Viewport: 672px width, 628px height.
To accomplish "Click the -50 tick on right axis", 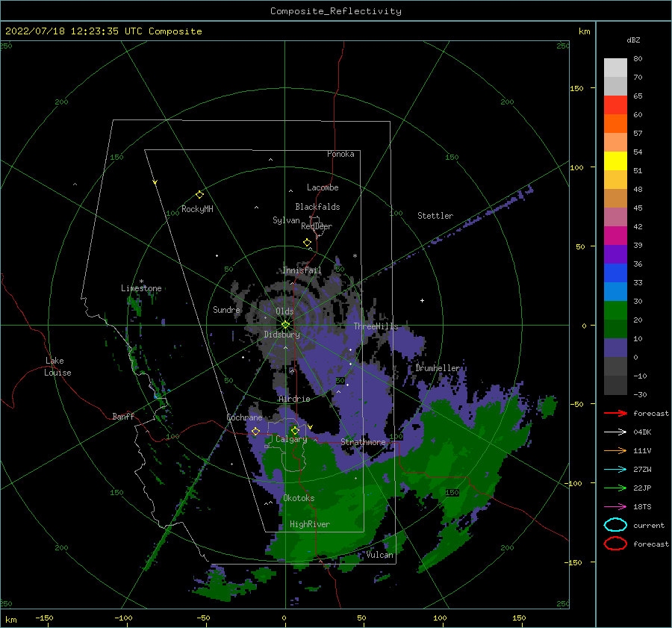I will pyautogui.click(x=577, y=404).
